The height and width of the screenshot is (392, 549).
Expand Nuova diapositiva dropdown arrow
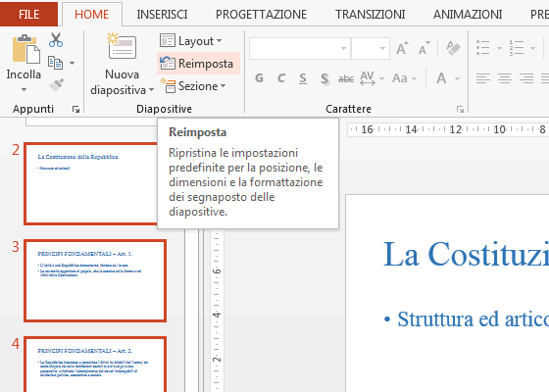coord(151,90)
